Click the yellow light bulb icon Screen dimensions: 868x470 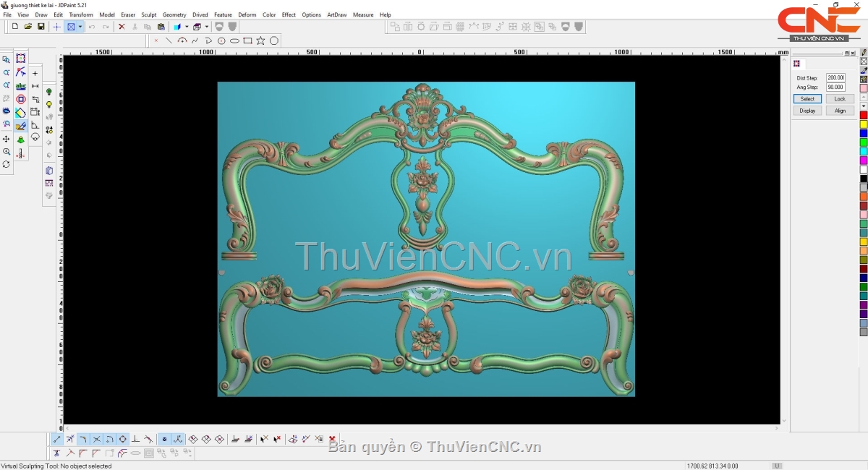pos(49,105)
